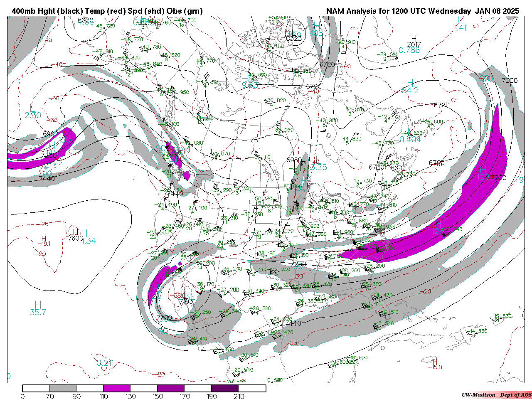Click the cyan "2.30" value label
Viewport: 532px width, 399px height.
click(33, 115)
